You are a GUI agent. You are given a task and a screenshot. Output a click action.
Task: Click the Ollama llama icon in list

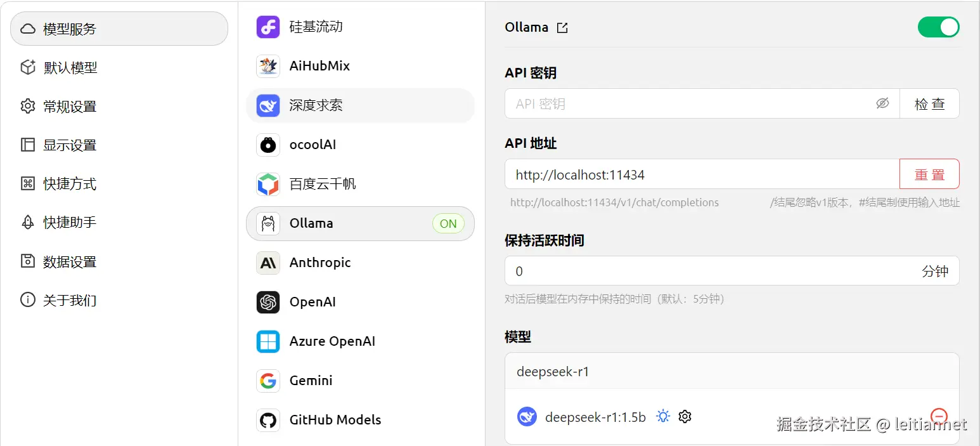click(268, 223)
